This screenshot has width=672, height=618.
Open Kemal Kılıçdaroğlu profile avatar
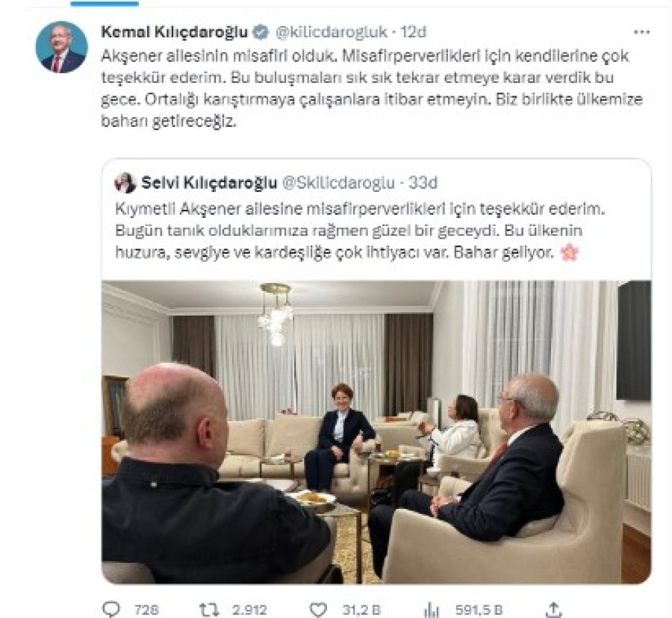coord(62,47)
